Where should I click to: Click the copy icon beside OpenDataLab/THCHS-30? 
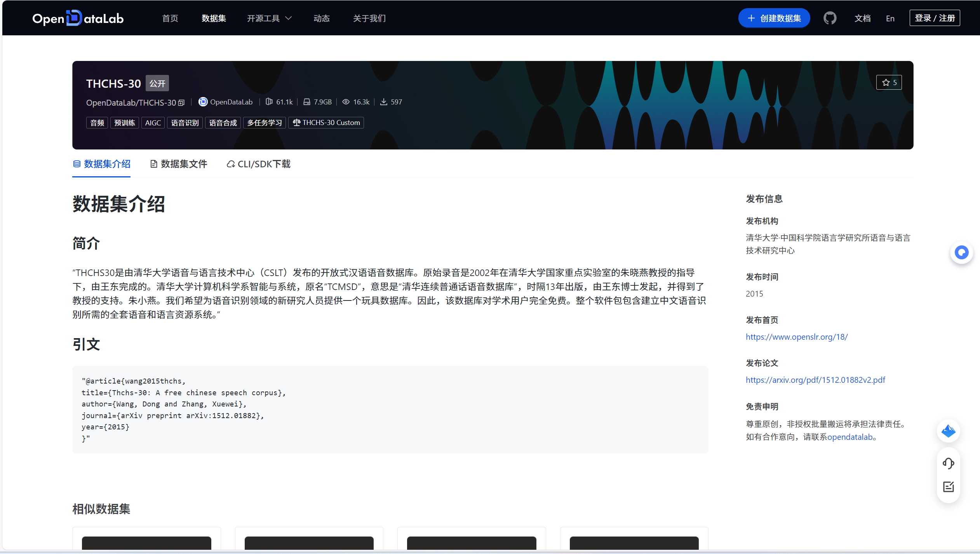click(x=181, y=103)
